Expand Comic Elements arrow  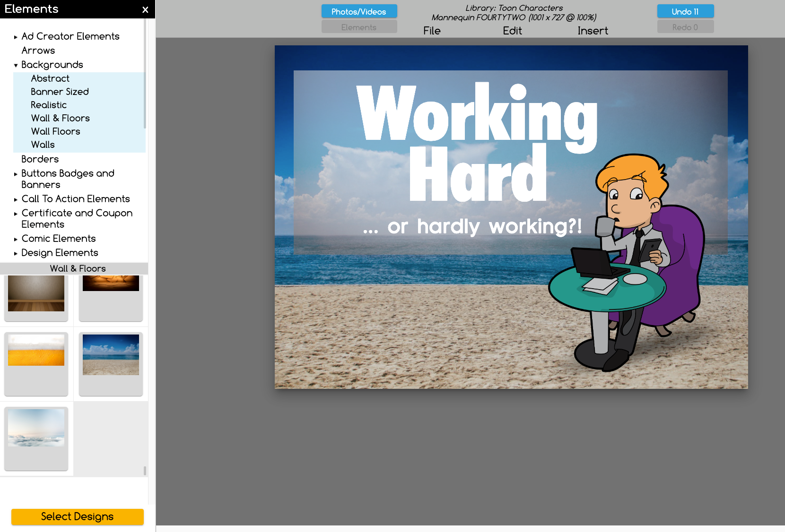pos(16,239)
